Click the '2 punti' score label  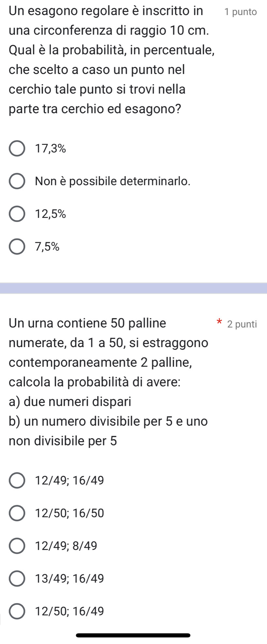(x=242, y=324)
